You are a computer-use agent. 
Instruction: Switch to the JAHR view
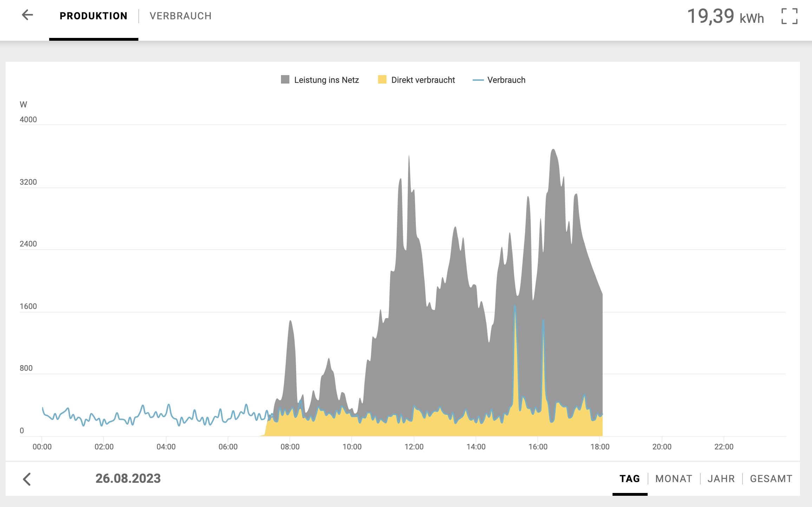721,479
